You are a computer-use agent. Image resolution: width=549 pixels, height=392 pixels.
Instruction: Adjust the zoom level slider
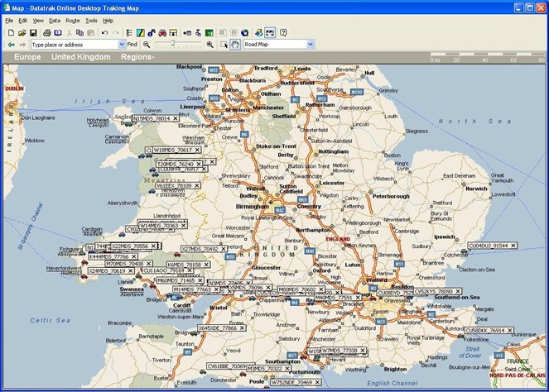[172, 43]
